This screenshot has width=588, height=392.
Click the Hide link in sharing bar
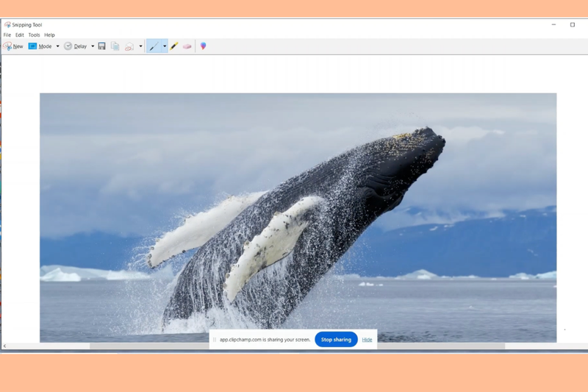pyautogui.click(x=367, y=340)
